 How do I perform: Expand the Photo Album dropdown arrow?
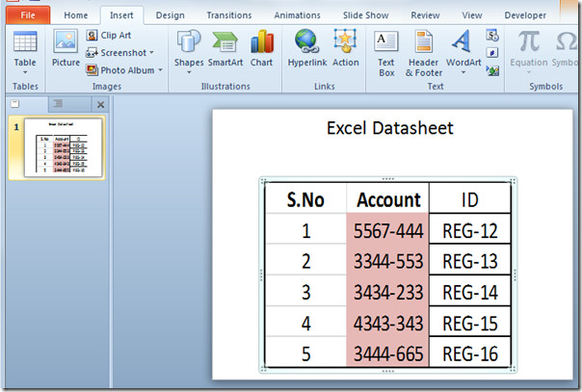[x=160, y=69]
